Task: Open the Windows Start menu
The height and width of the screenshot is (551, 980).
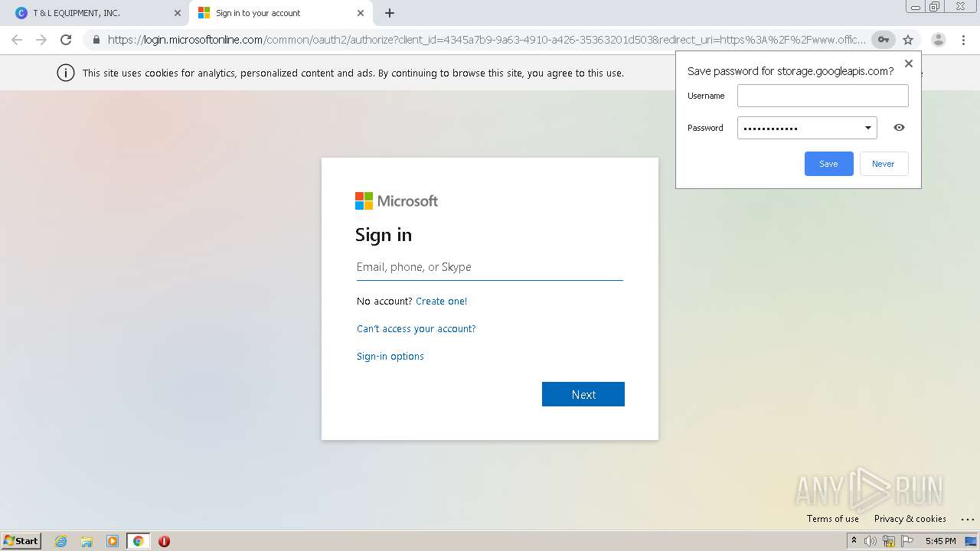Action: 21,540
